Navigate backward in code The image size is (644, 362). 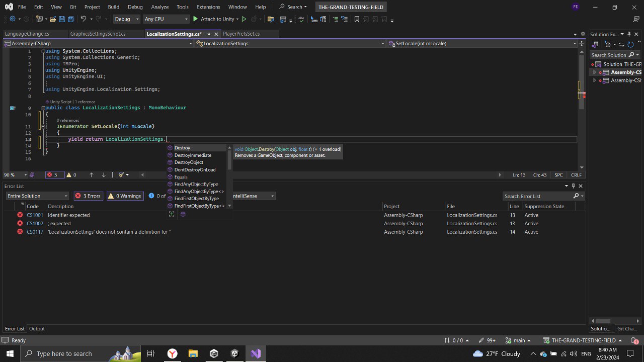(x=13, y=19)
